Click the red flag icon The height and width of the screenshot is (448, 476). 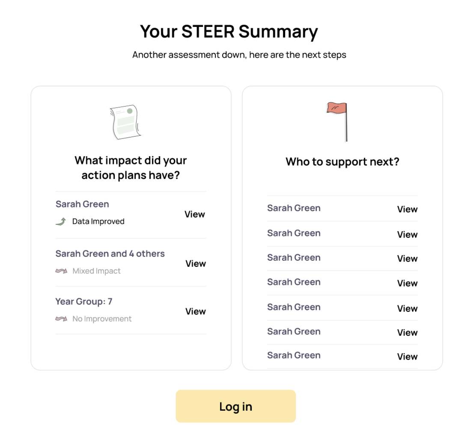(337, 122)
